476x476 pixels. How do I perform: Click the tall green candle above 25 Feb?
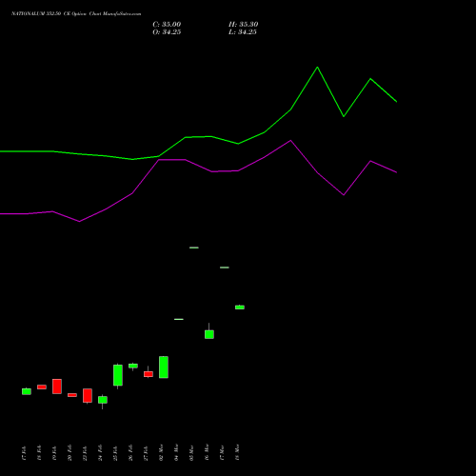[x=118, y=375]
